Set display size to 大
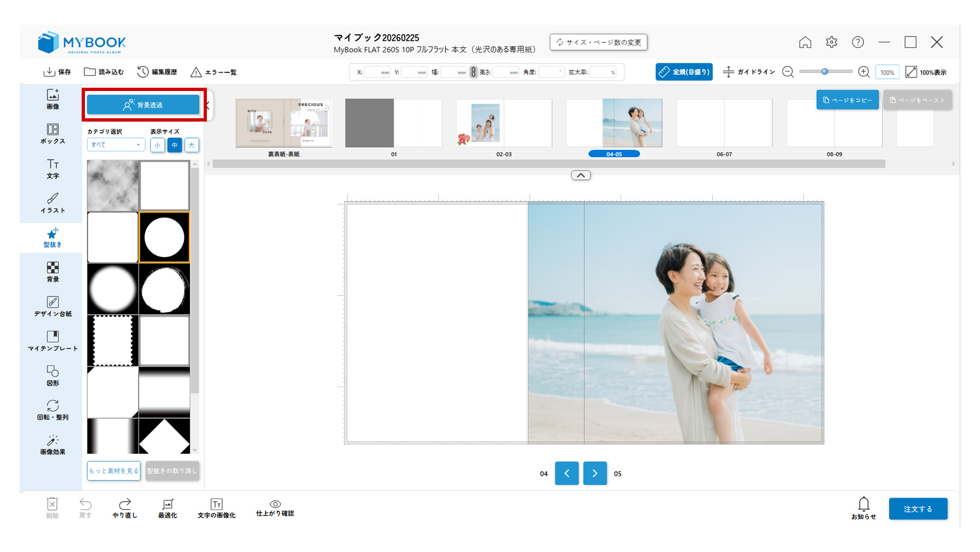Screen dimensions: 980x552 192,145
